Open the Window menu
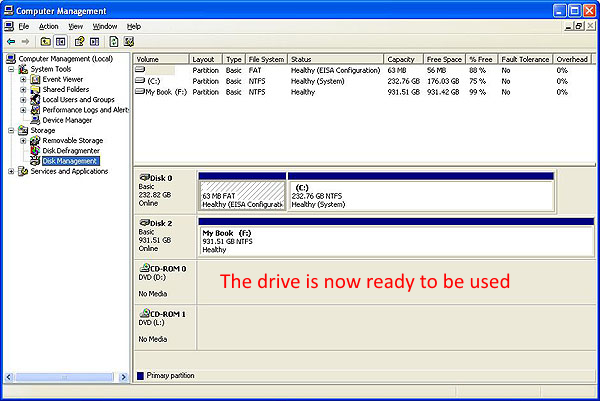The width and height of the screenshot is (600, 401). [x=105, y=26]
